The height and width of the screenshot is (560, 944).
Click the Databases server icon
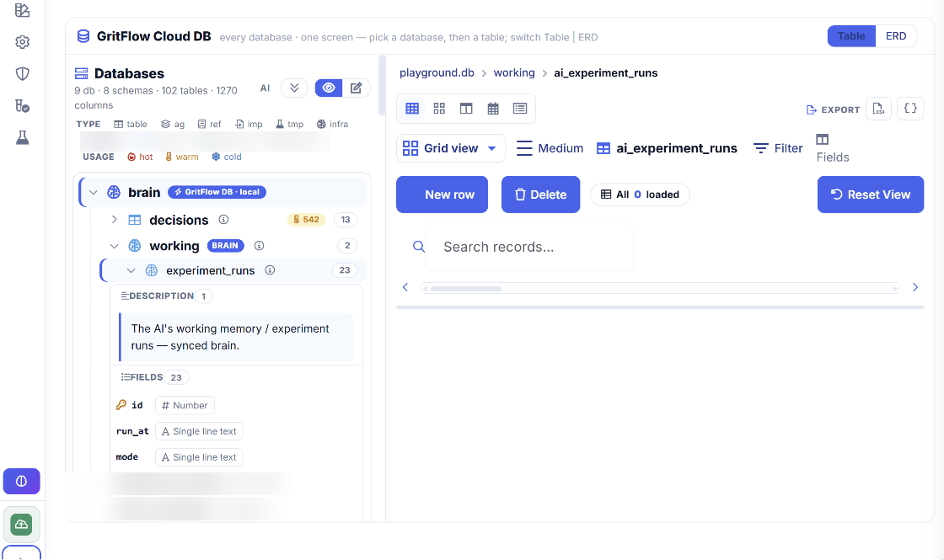pos(81,73)
